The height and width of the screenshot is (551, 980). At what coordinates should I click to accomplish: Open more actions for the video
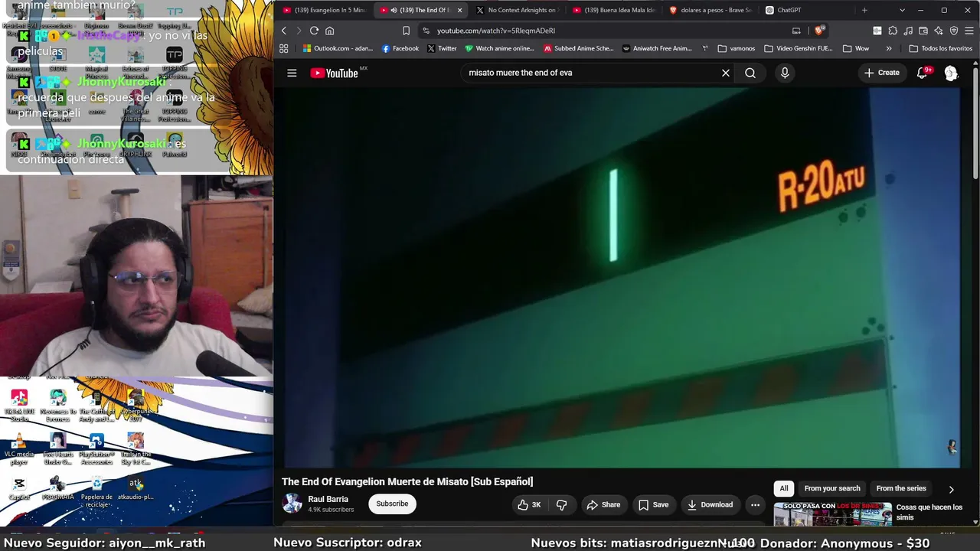coord(755,504)
